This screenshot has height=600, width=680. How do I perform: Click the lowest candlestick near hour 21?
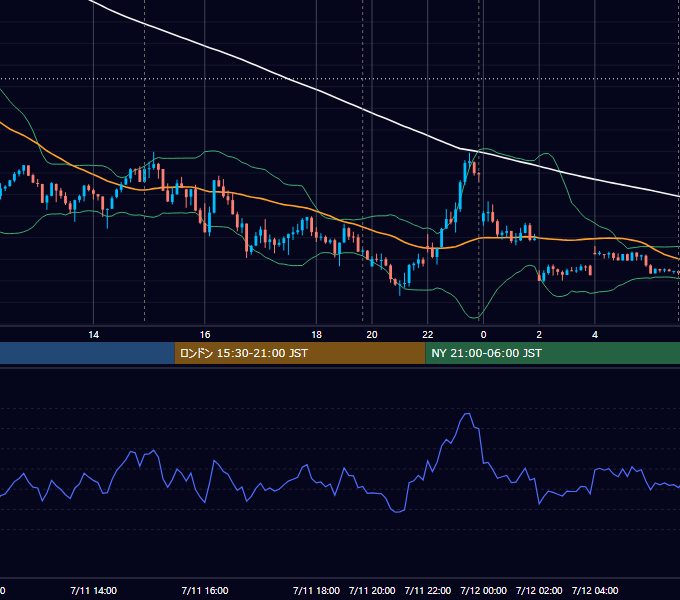tap(400, 290)
